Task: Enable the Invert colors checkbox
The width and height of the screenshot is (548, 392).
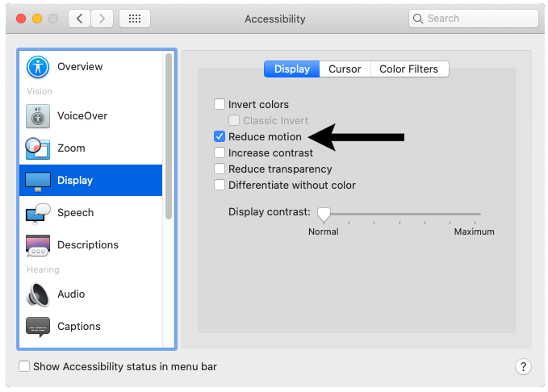Action: coord(220,105)
